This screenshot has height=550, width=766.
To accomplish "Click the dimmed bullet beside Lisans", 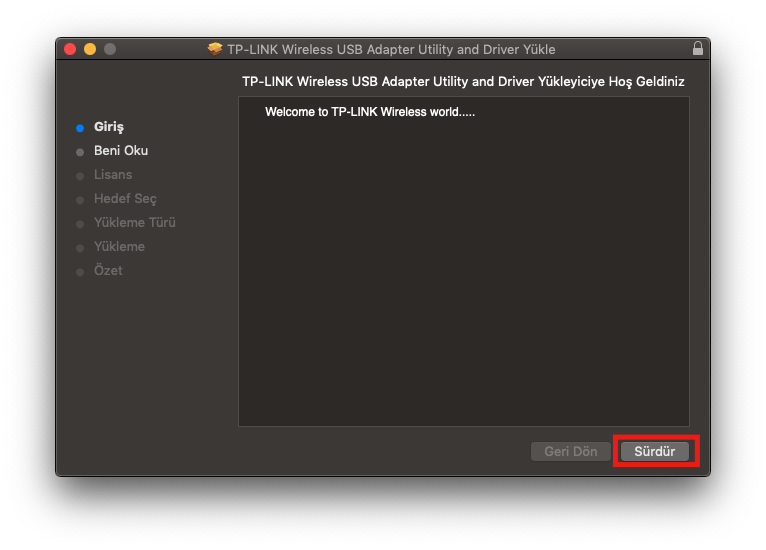I will [x=80, y=176].
